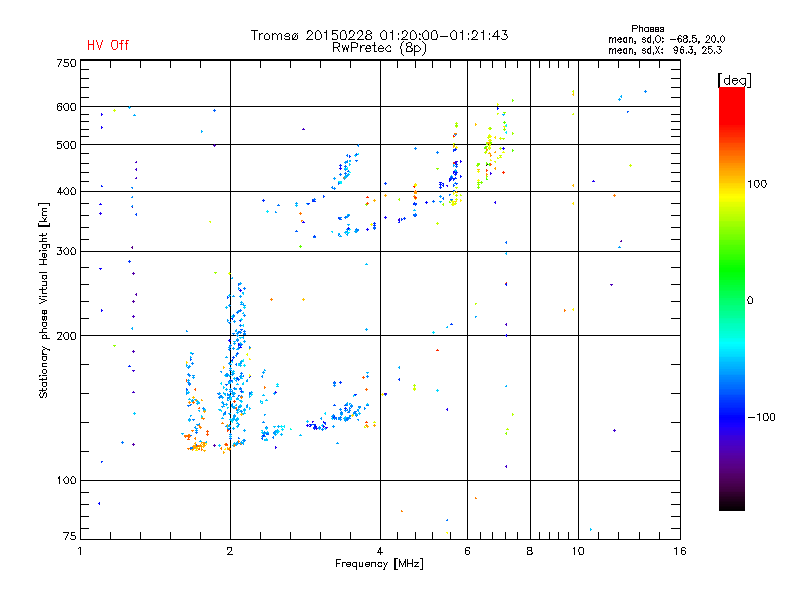Click the colorbar '-100' tick label

point(761,417)
